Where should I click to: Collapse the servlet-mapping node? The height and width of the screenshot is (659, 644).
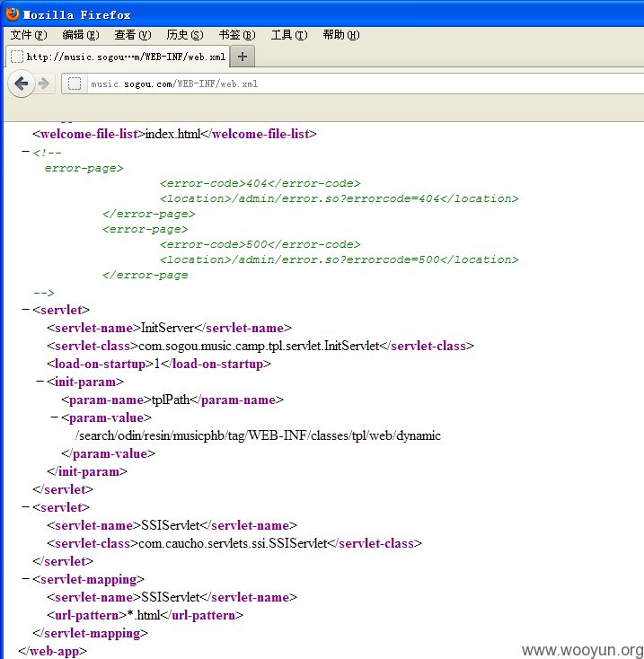tap(26, 579)
